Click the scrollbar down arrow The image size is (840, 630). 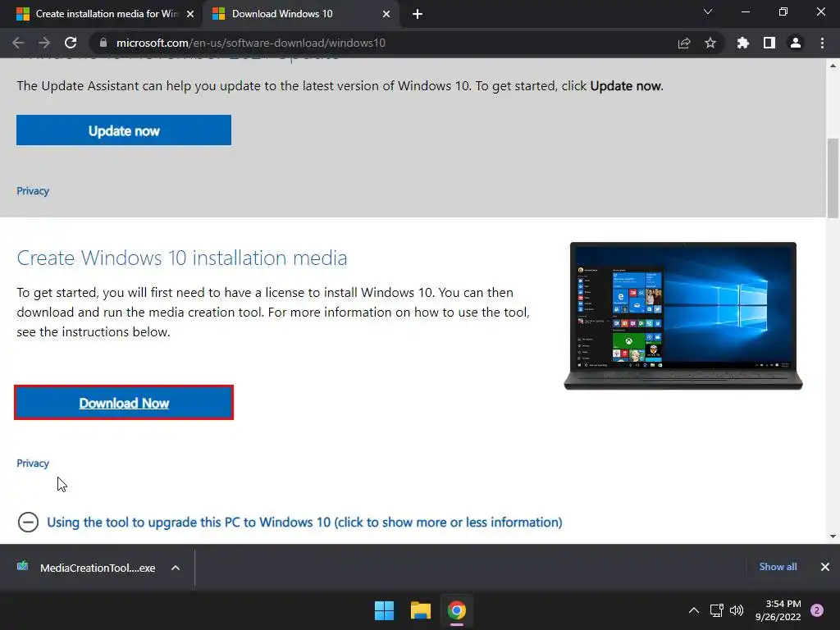coord(833,536)
